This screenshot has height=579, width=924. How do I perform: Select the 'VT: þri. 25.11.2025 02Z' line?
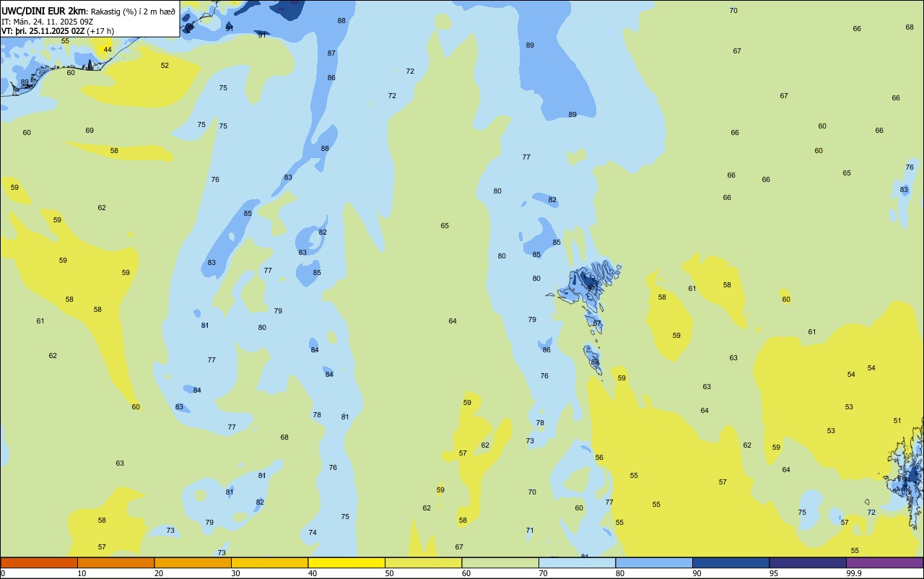(43, 31)
